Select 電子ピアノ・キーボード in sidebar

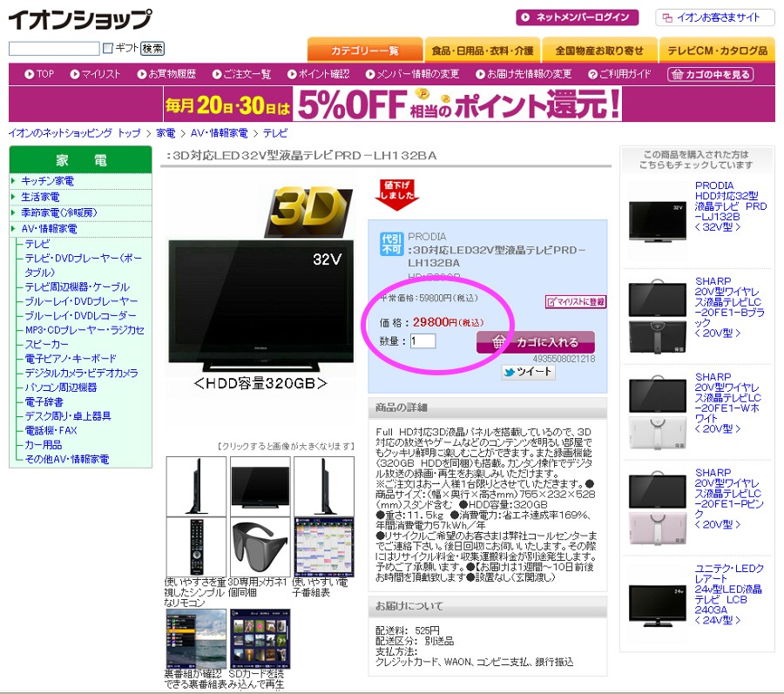pyautogui.click(x=71, y=359)
